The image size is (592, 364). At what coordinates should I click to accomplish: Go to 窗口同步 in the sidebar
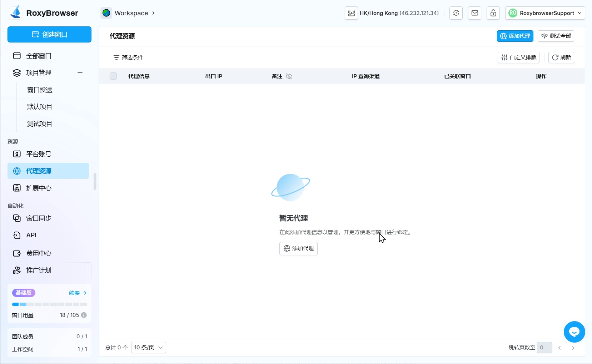point(39,218)
